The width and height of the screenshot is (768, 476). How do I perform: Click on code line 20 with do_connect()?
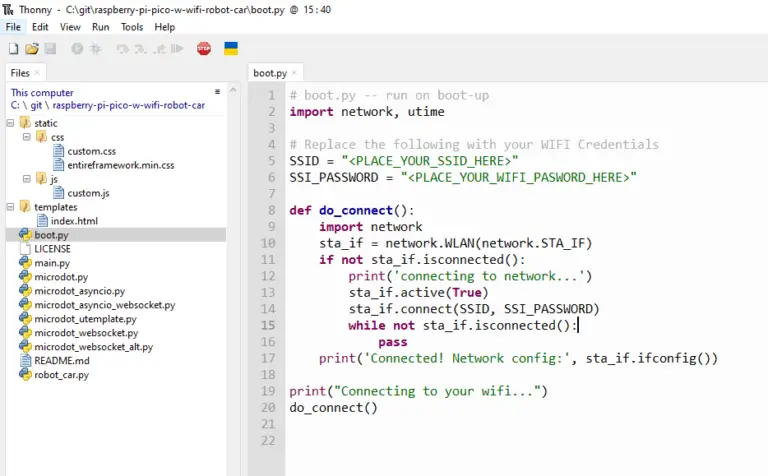point(334,408)
